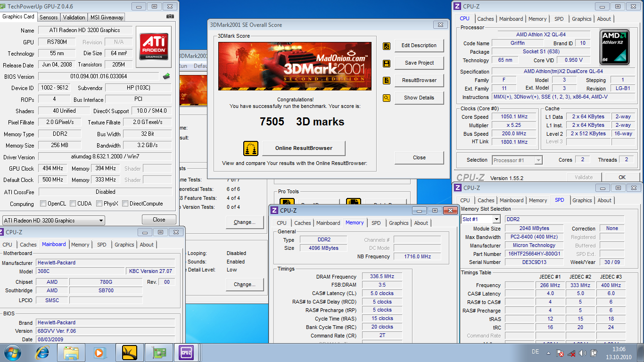Image resolution: width=644 pixels, height=362 pixels.
Task: Open the Processor #1 selection dropdown
Action: tap(517, 160)
